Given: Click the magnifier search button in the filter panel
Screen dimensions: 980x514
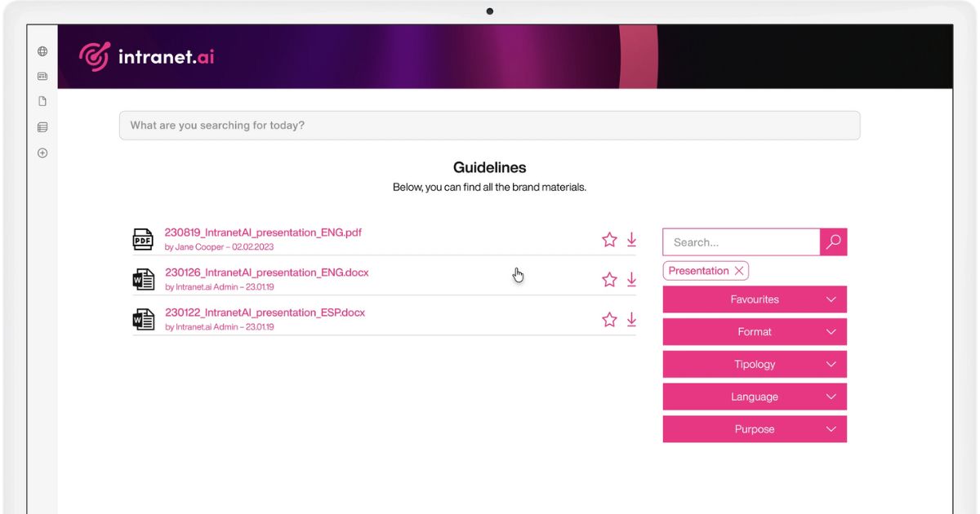Looking at the screenshot, I should tap(833, 242).
